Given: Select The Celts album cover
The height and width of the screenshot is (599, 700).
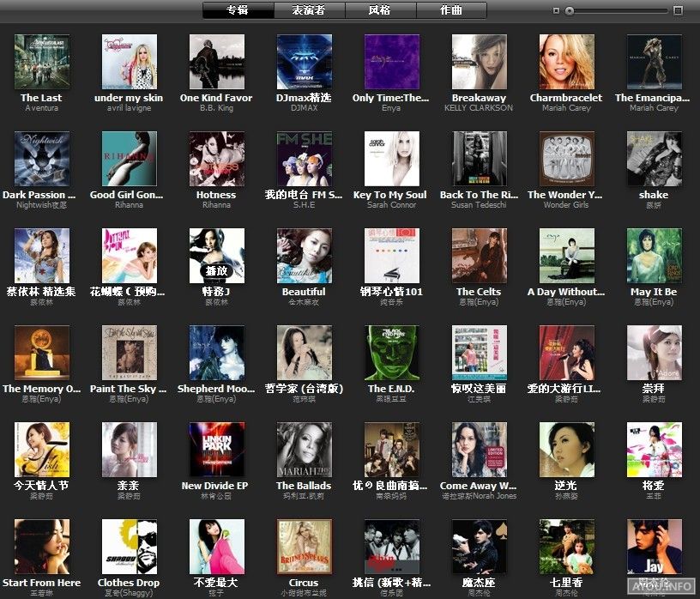Looking at the screenshot, I should point(480,256).
